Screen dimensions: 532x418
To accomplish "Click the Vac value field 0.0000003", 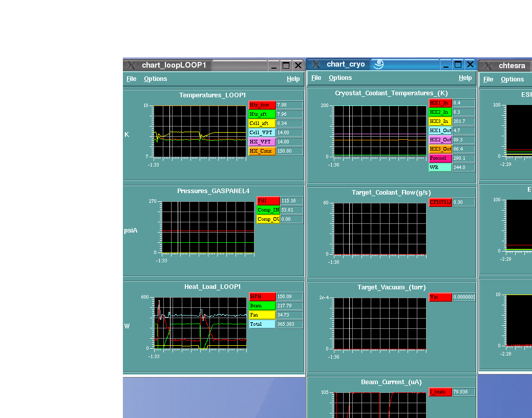I will coord(464,297).
